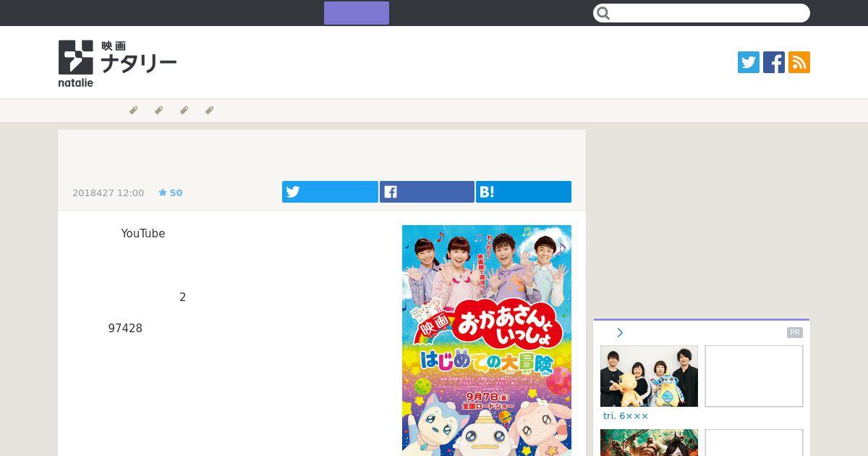Click the star favorite count 50

point(171,193)
